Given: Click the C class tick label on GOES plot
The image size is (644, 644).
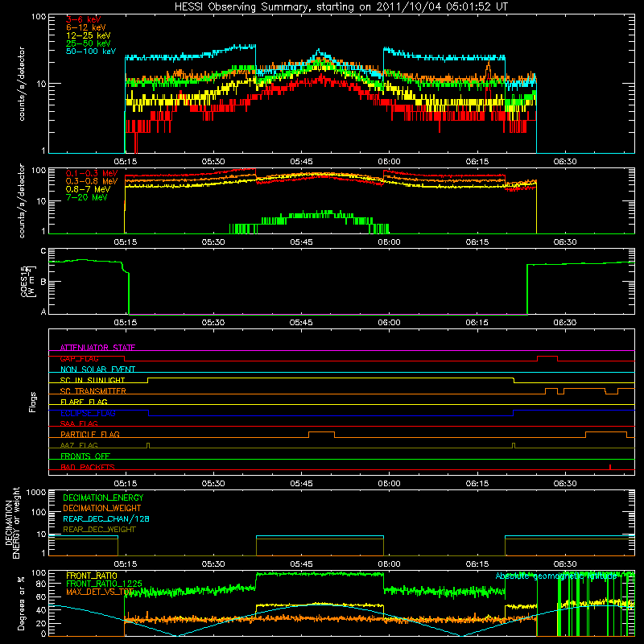Looking at the screenshot, I should (x=43, y=251).
